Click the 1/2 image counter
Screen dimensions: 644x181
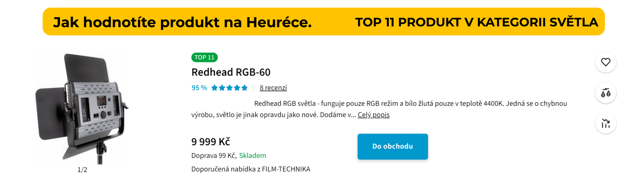coord(82,170)
